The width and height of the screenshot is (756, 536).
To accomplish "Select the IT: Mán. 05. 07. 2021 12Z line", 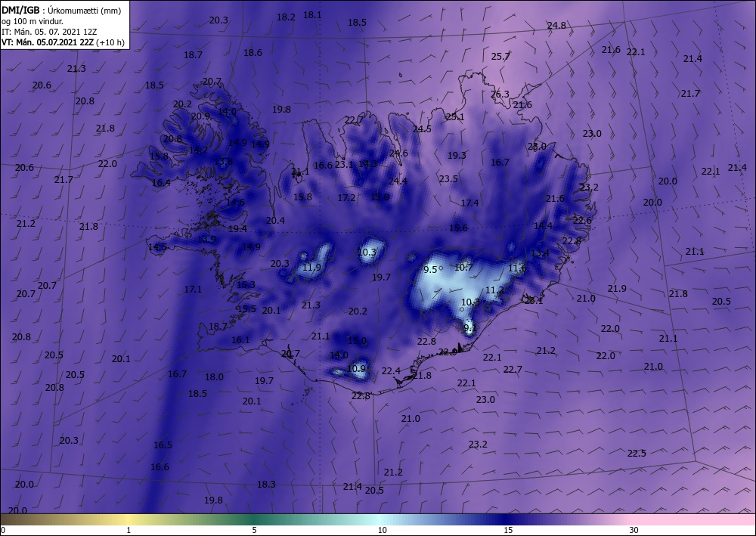I will (49, 32).
